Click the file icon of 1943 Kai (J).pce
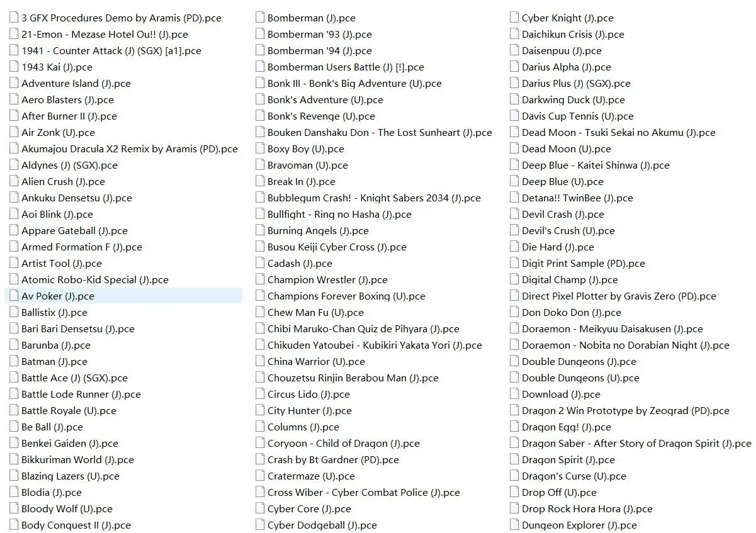 coord(14,67)
